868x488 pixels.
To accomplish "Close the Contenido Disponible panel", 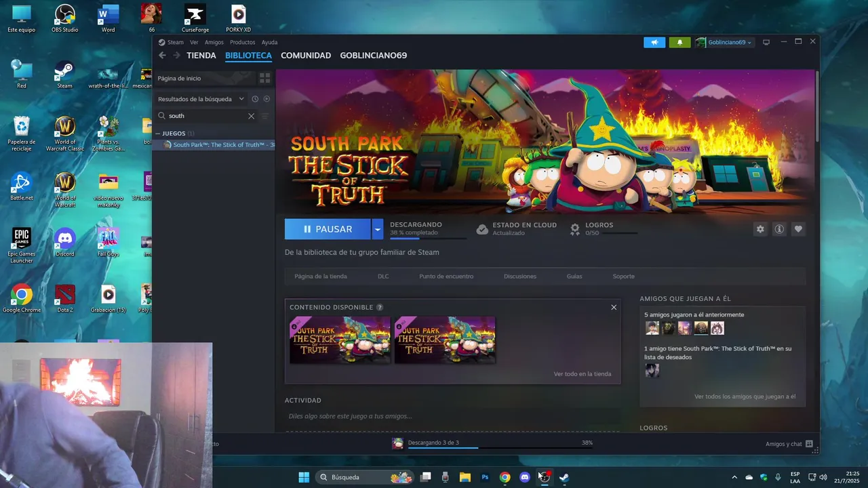I will [x=614, y=307].
